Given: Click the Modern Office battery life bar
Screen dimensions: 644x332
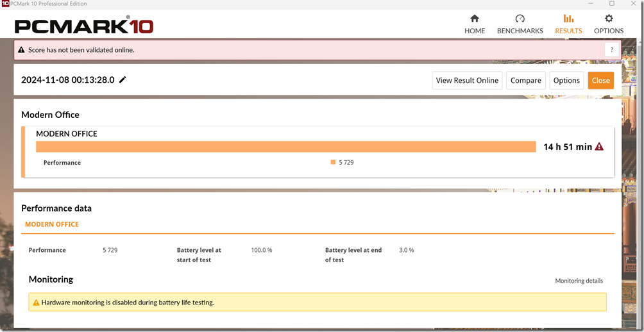Looking at the screenshot, I should click(285, 147).
